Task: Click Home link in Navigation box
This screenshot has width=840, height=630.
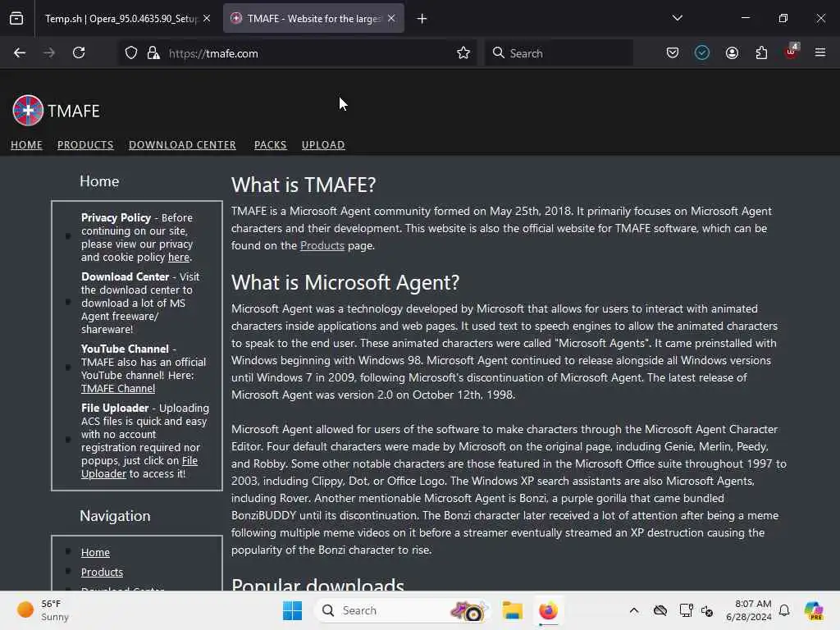Action: (x=95, y=552)
